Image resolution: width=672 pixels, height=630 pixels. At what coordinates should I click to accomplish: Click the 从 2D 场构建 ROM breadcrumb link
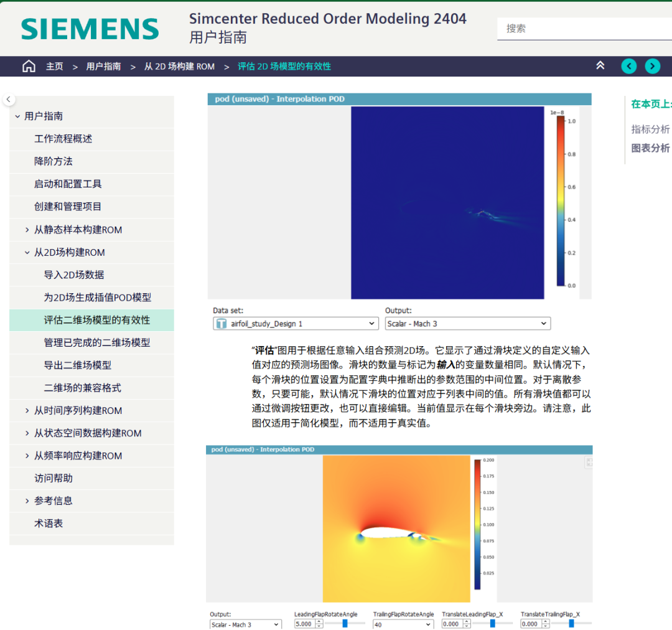click(x=179, y=67)
